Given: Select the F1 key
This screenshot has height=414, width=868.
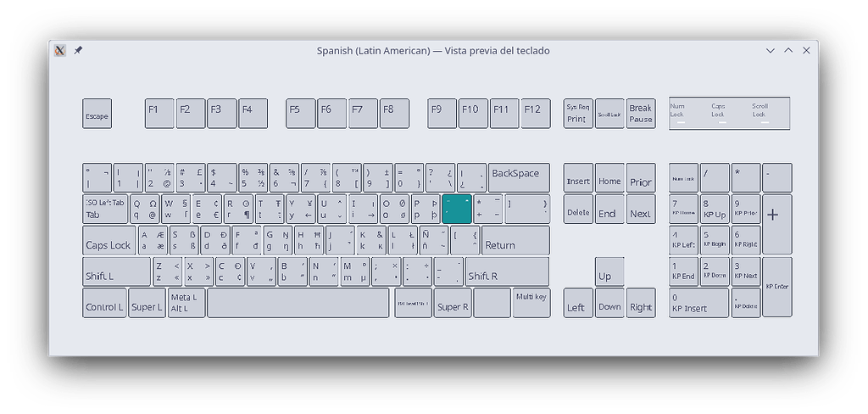Looking at the screenshot, I should coord(159,114).
